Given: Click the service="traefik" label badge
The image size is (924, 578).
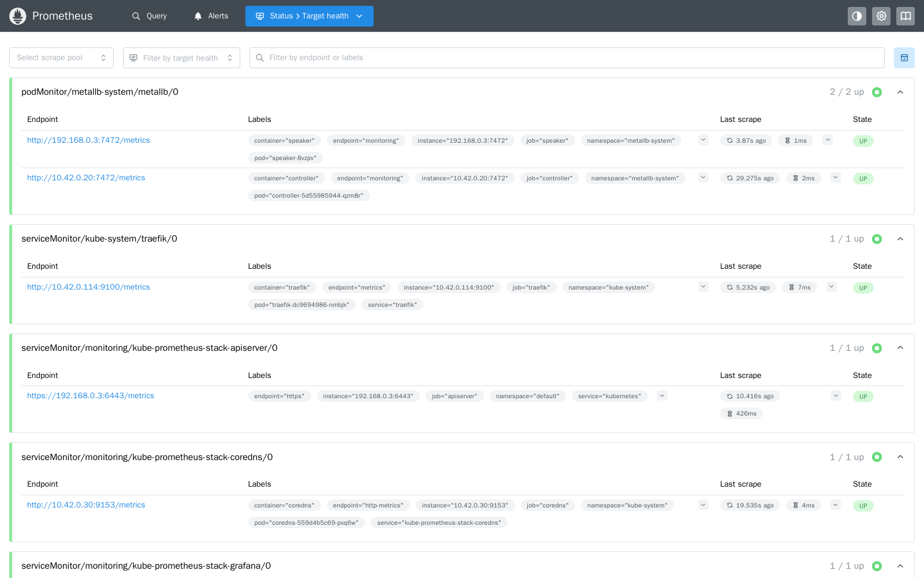Looking at the screenshot, I should pos(393,305).
